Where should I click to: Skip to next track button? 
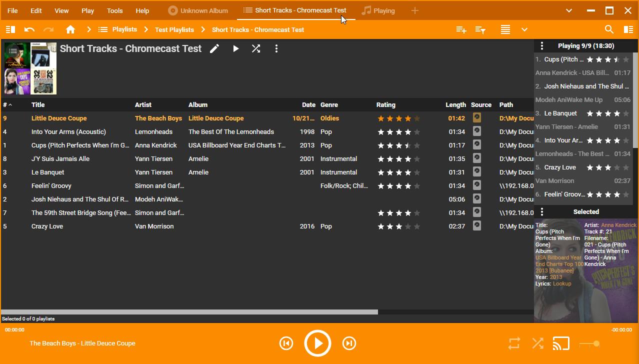tap(349, 343)
